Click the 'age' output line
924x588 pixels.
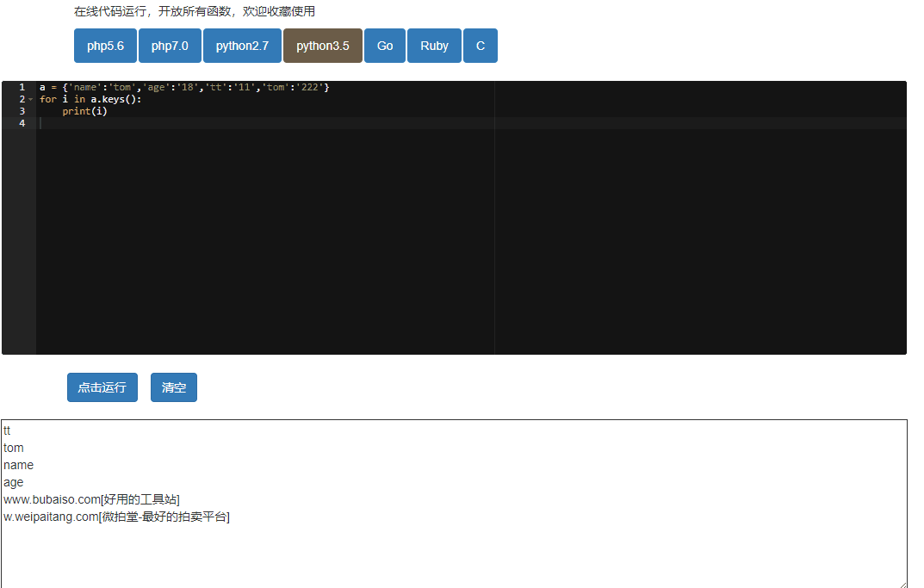14,482
